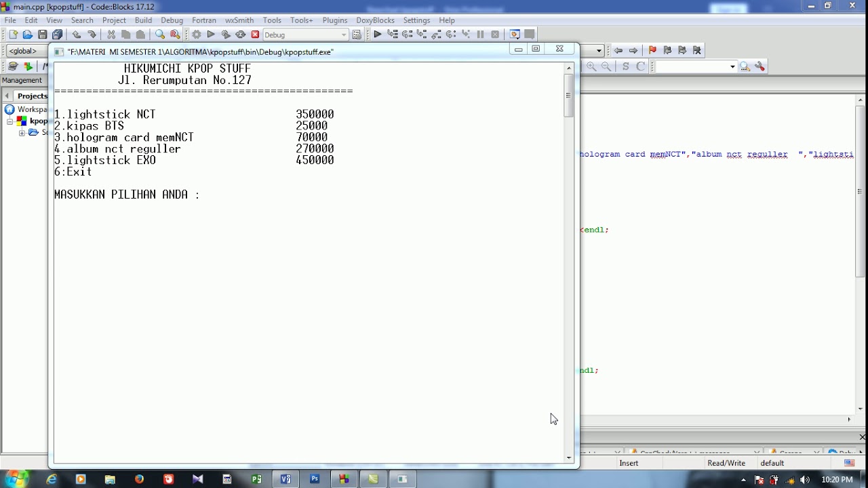Open search options via the wrench icon
This screenshot has width=868, height=488.
click(x=760, y=66)
